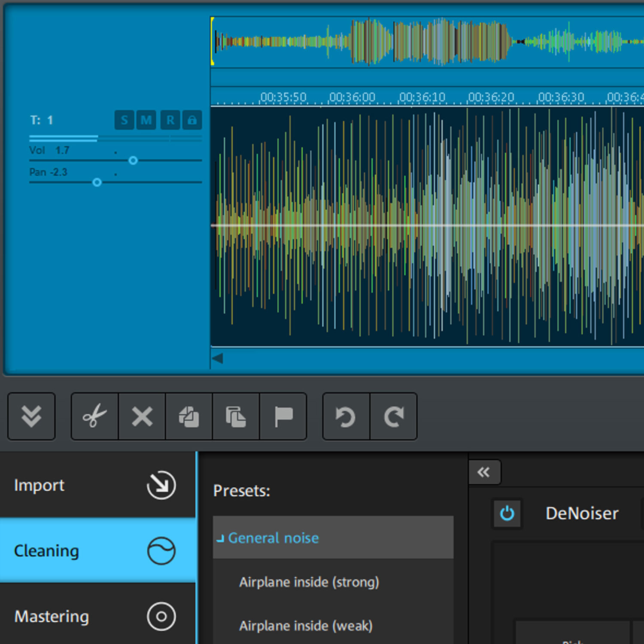Image resolution: width=644 pixels, height=644 pixels.
Task: Click the double down-arrow expander in the toolbar
Action: pos(31,416)
